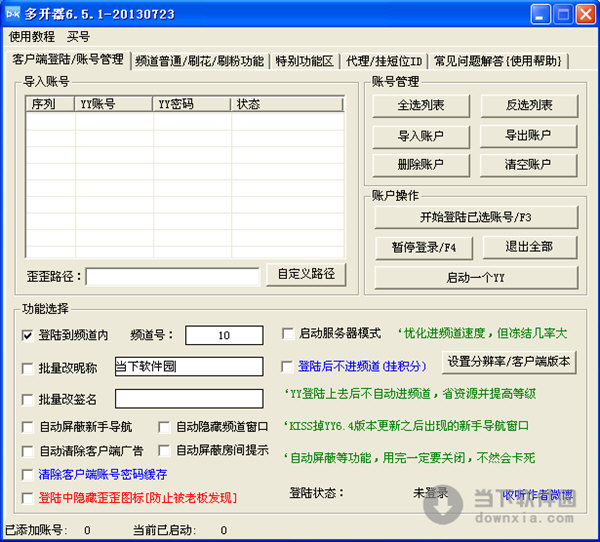Click the nickname field containing 当下软件园
The width and height of the screenshot is (600, 542).
pyautogui.click(x=189, y=367)
